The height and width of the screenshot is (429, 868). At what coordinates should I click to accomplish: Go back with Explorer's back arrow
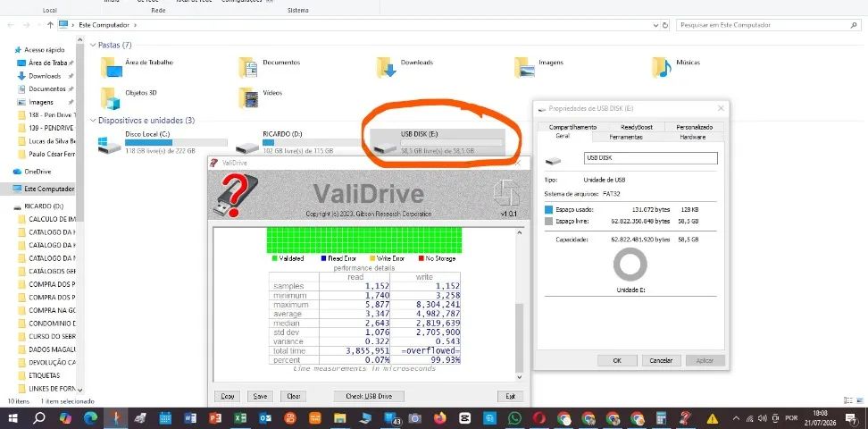point(11,25)
